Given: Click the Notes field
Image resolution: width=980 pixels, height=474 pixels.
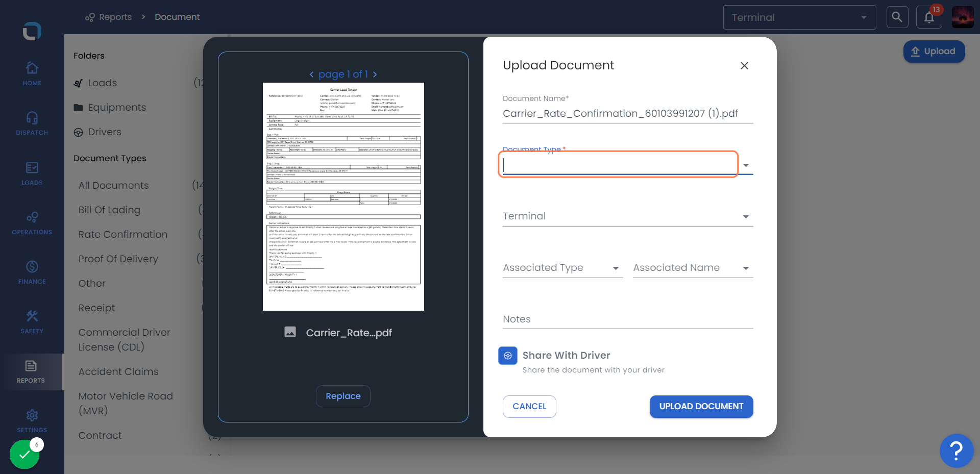Looking at the screenshot, I should (628, 319).
